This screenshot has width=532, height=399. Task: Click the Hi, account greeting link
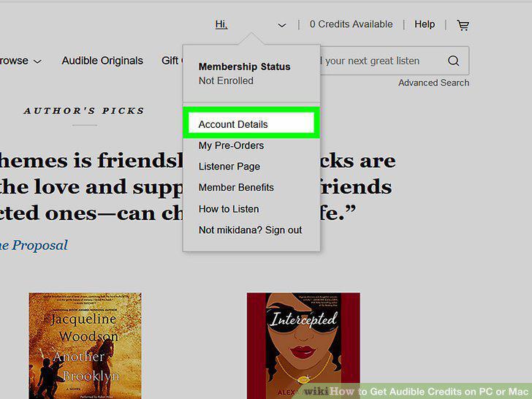[221, 24]
